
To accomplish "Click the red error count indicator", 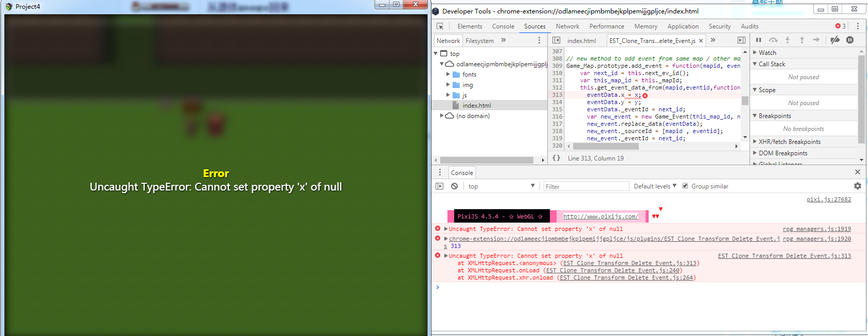I will (x=841, y=26).
